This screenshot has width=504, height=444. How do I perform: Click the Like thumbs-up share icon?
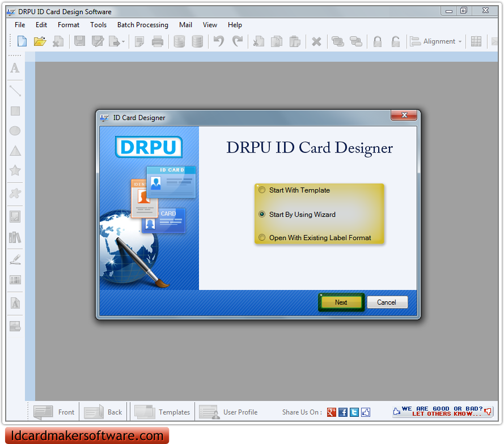[366, 412]
